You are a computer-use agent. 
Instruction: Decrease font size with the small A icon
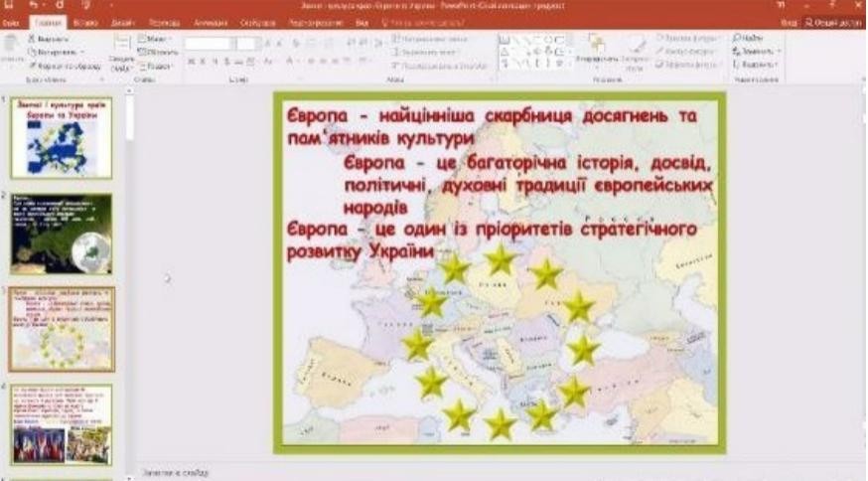(x=279, y=43)
